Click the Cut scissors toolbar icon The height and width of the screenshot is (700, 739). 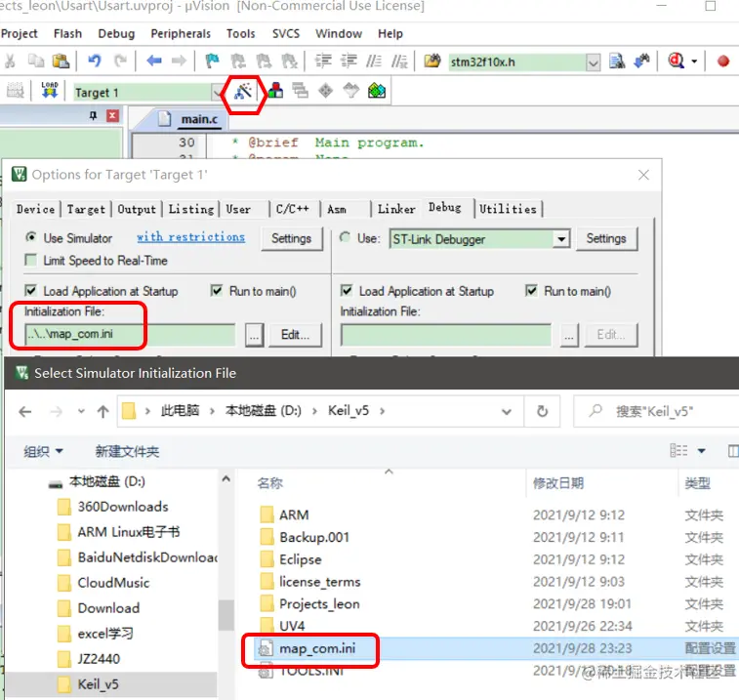10,62
